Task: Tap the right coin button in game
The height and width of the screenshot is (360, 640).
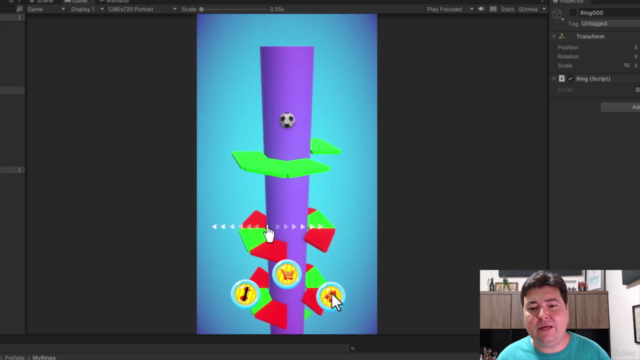Action: 330,296
